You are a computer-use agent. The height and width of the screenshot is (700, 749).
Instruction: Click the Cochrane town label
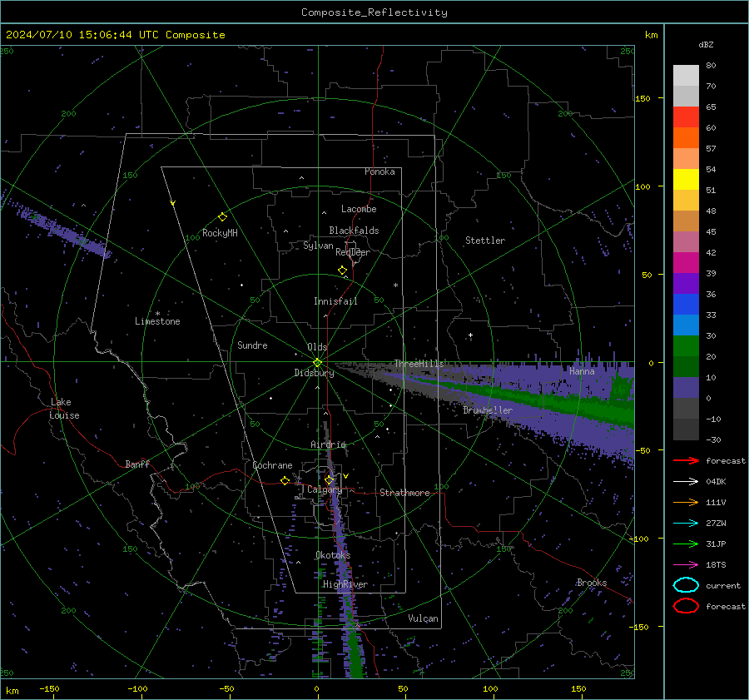[272, 465]
